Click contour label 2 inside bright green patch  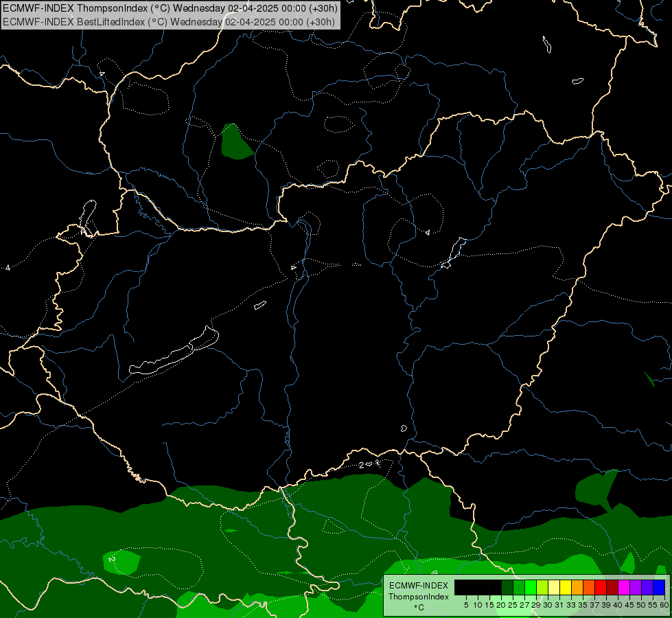point(111,560)
